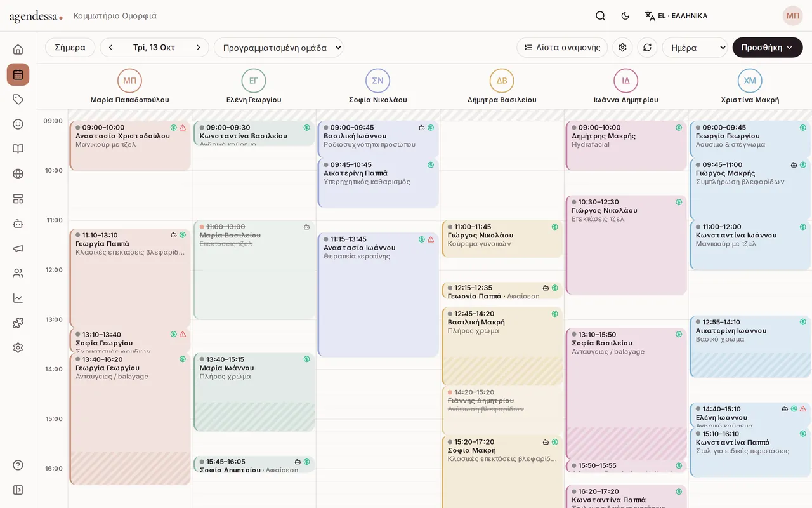Open the date picker Τρί, 13 Οκτ

click(154, 48)
